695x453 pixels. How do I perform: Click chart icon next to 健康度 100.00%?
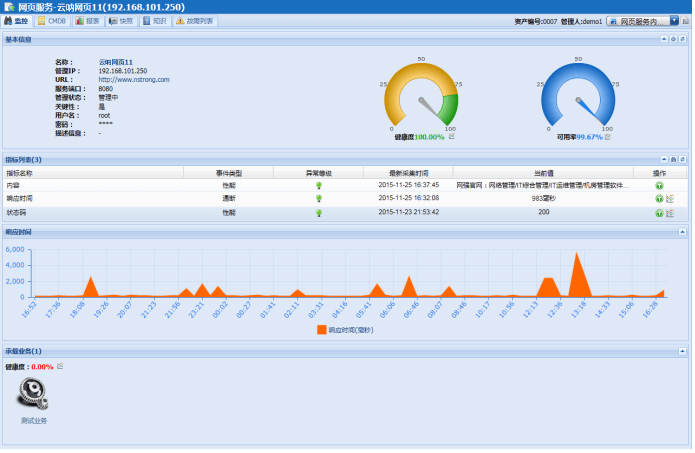pyautogui.click(x=452, y=137)
